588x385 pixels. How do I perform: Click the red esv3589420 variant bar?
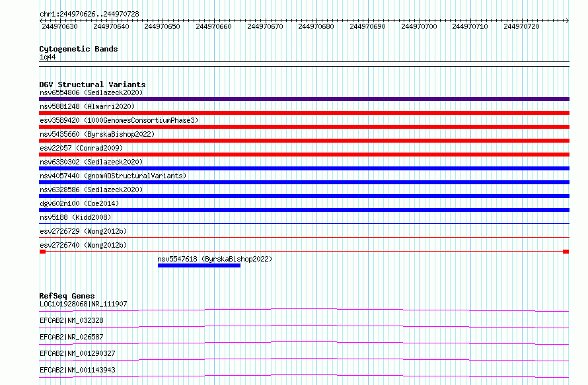pos(304,127)
